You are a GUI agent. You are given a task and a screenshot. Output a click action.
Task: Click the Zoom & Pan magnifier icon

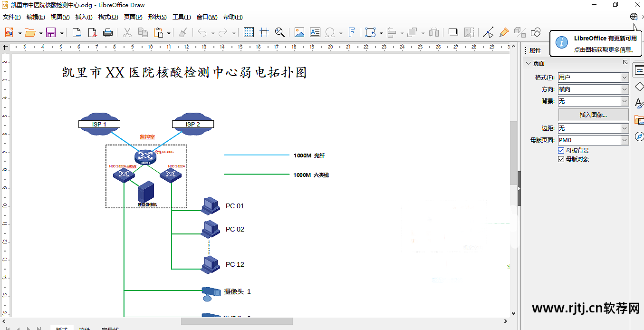tap(280, 32)
